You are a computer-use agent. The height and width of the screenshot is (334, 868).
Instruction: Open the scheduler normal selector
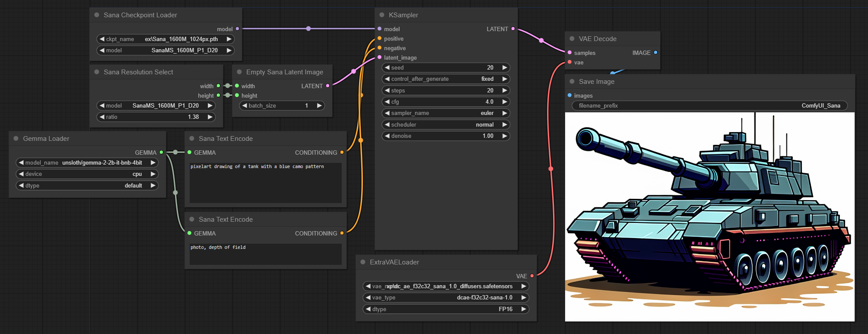click(x=446, y=125)
